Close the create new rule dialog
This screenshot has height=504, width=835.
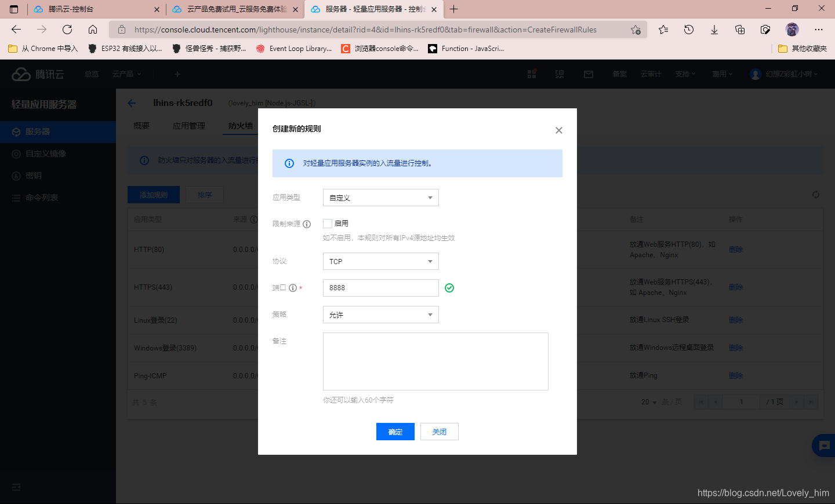(559, 130)
